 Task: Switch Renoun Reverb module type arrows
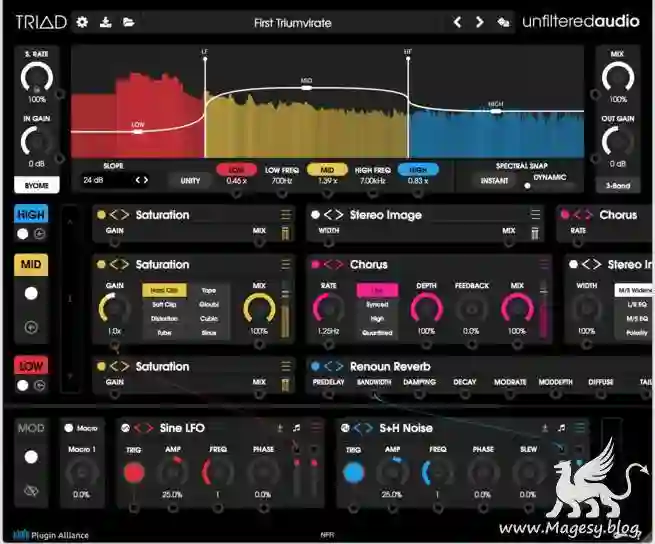click(334, 366)
